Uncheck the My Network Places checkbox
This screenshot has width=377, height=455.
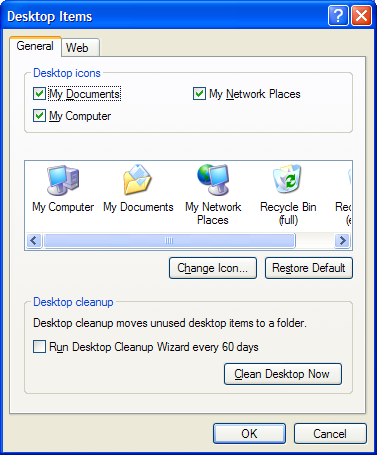(x=199, y=94)
